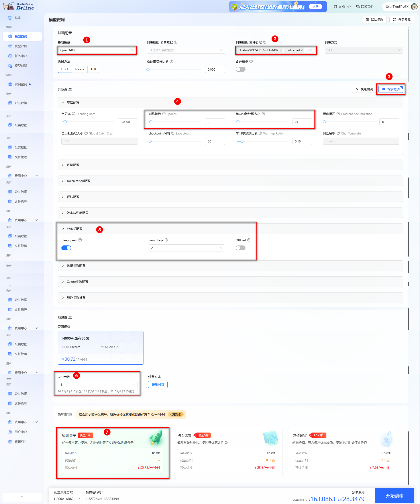Open the 优惠明细 details

pos(176,415)
